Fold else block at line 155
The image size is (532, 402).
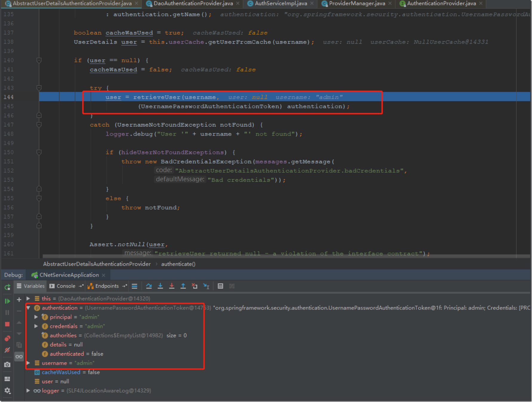point(39,198)
